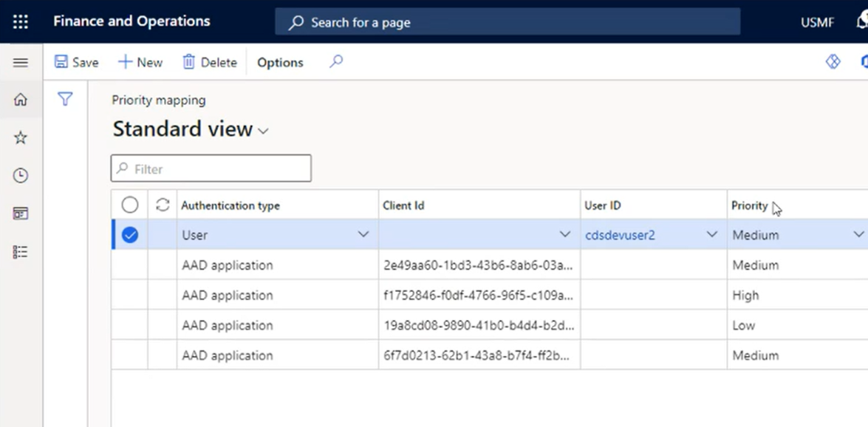Open Workspaces icon in sidebar
Screen dimensions: 868x427
(21, 213)
